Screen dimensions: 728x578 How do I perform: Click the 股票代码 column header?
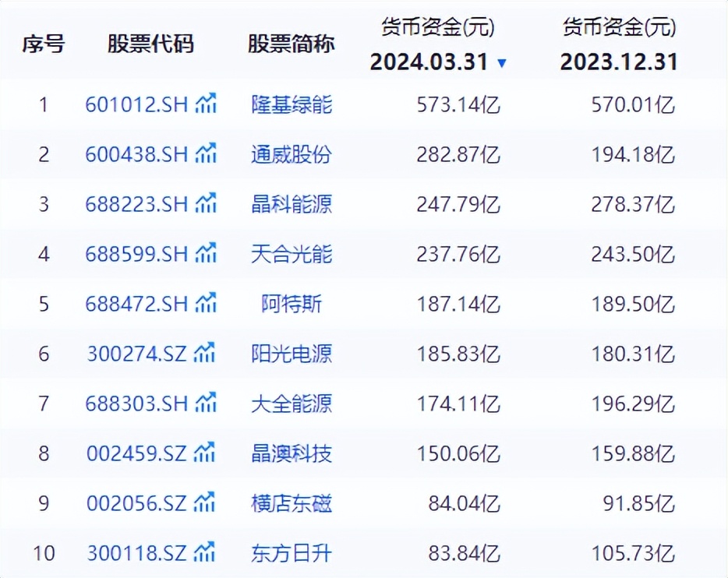(x=150, y=44)
